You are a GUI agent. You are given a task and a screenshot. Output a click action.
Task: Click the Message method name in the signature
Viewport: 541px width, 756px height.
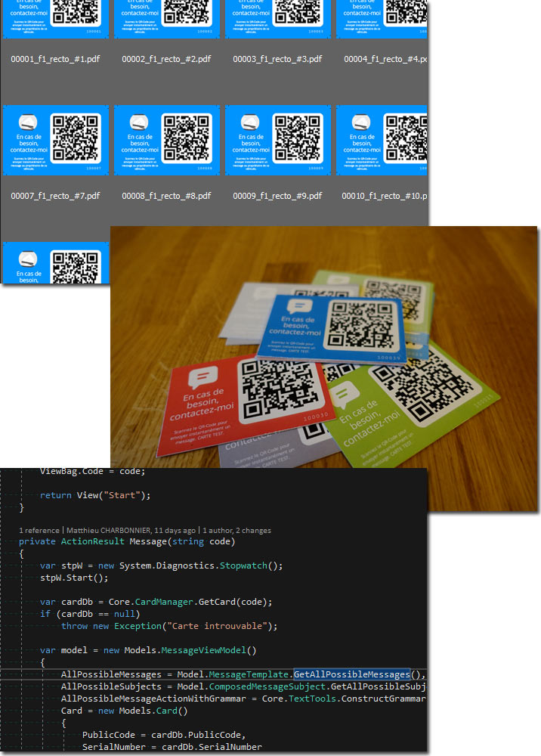pyautogui.click(x=148, y=541)
